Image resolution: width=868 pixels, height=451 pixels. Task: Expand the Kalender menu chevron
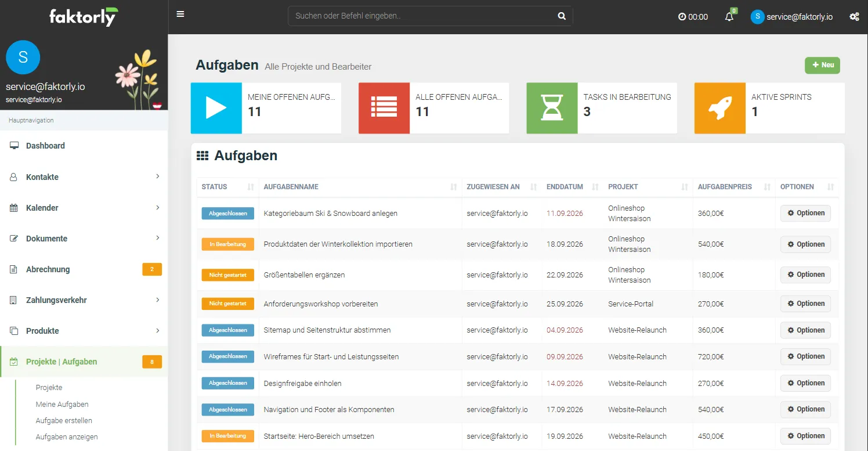coord(158,207)
